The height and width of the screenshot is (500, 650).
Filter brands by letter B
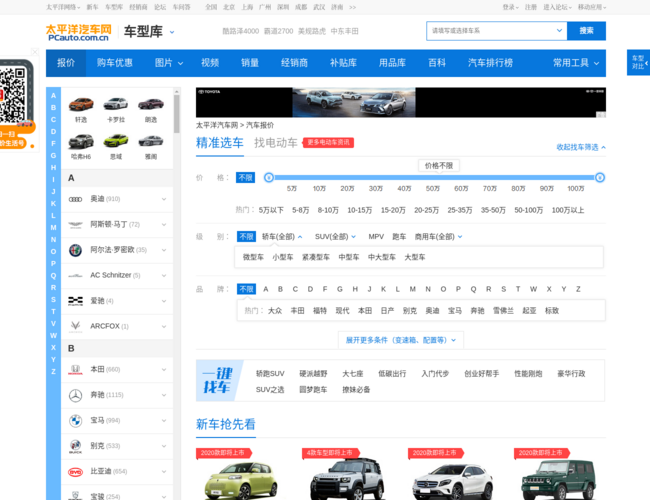pyautogui.click(x=280, y=289)
